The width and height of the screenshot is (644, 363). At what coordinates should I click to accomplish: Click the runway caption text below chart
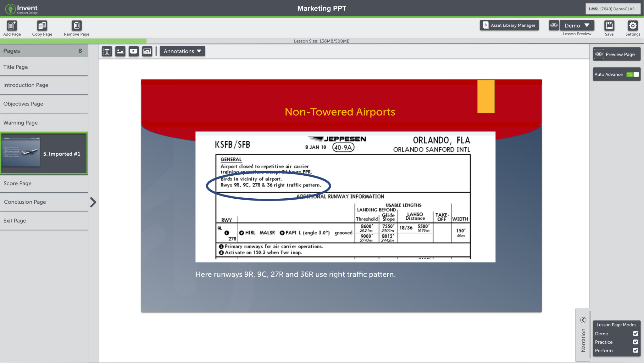click(x=295, y=274)
